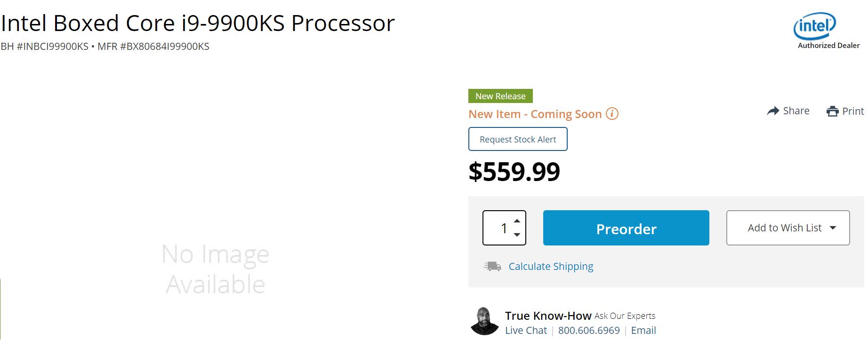Click the Coming Soon info icon
The image size is (868, 340).
[x=612, y=114]
